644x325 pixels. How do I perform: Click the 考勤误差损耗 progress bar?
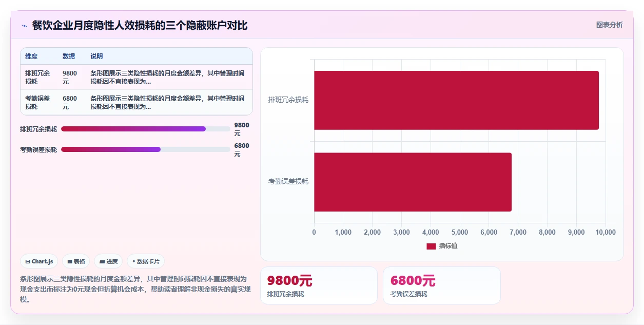pyautogui.click(x=146, y=149)
